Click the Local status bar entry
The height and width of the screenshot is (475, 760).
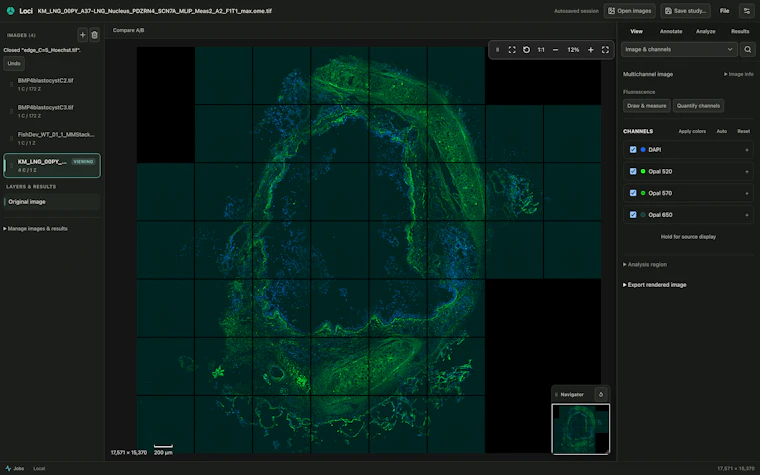tap(39, 468)
